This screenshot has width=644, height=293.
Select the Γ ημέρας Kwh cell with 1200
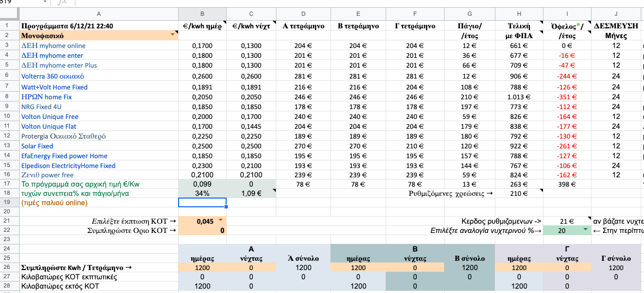[519, 267]
